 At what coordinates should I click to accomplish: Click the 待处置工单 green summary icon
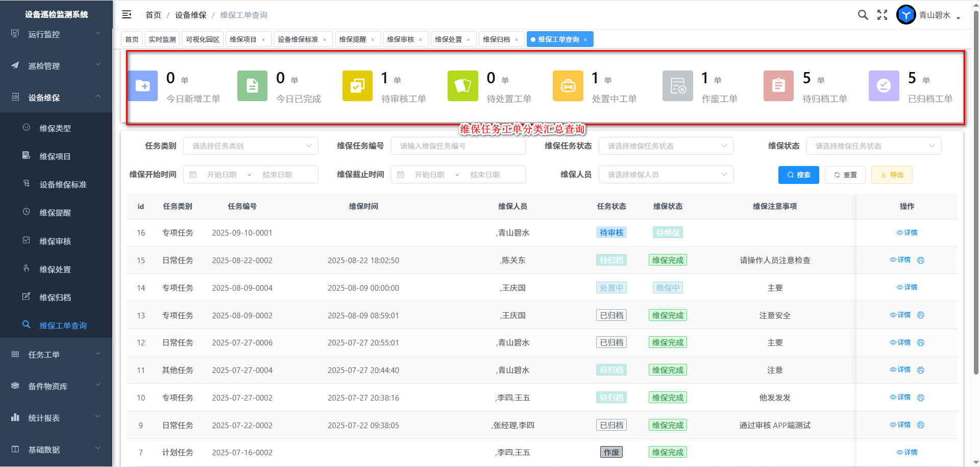[462, 86]
